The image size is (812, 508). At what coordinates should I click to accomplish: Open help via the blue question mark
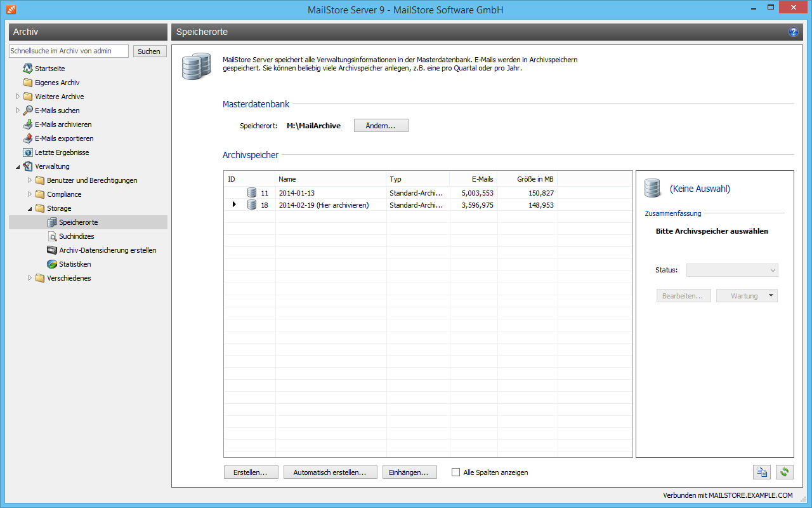click(793, 32)
